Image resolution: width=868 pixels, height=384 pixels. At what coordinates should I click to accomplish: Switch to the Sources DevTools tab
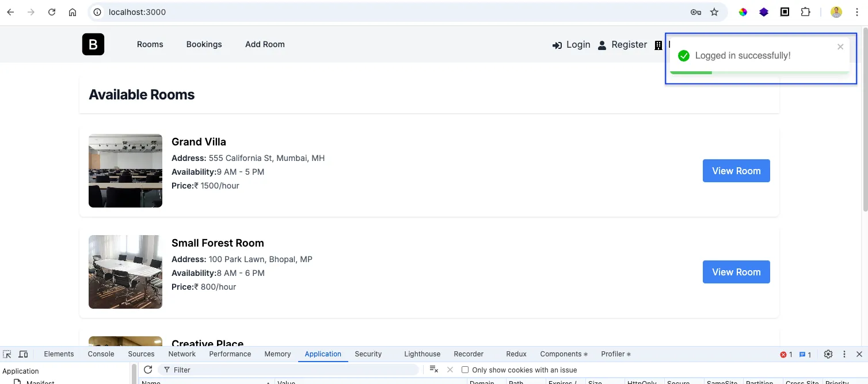141,354
